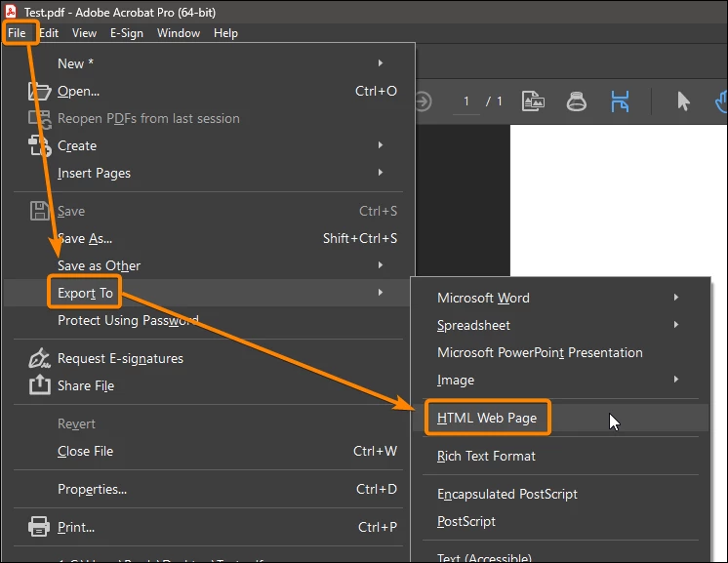Export as Encapsulated PostScript
The image size is (728, 563).
pyautogui.click(x=561, y=494)
